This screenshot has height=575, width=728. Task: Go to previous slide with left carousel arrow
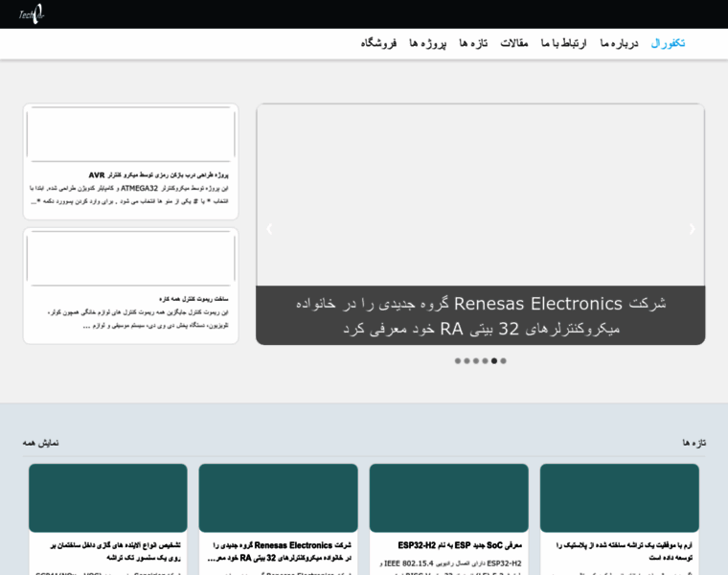pos(269,229)
